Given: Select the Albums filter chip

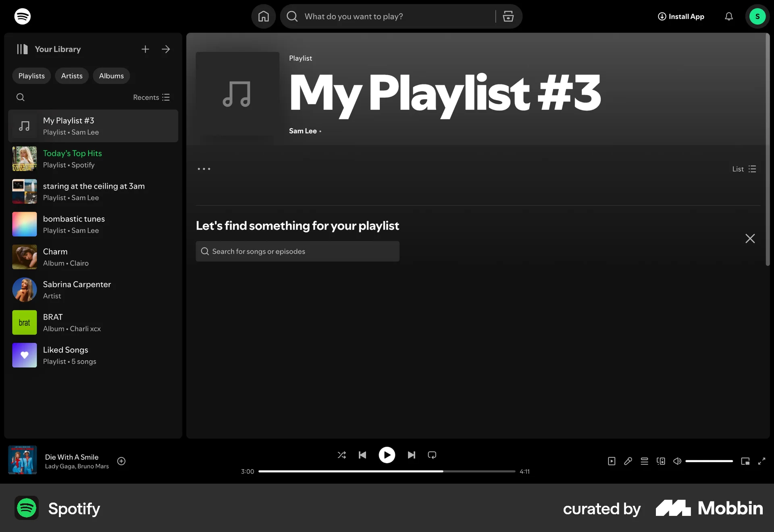Looking at the screenshot, I should [111, 76].
